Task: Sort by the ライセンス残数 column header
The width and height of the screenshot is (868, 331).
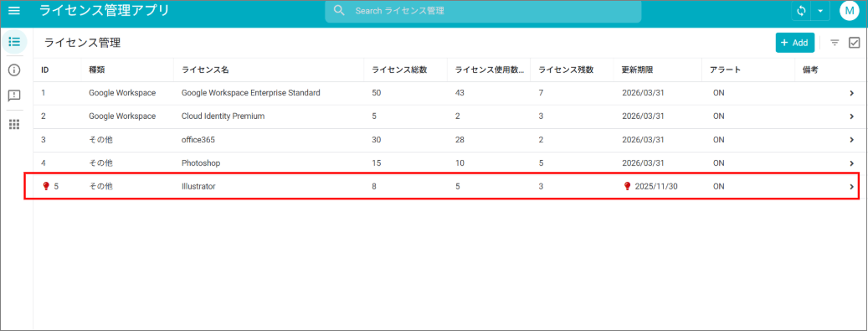Action: (567, 70)
